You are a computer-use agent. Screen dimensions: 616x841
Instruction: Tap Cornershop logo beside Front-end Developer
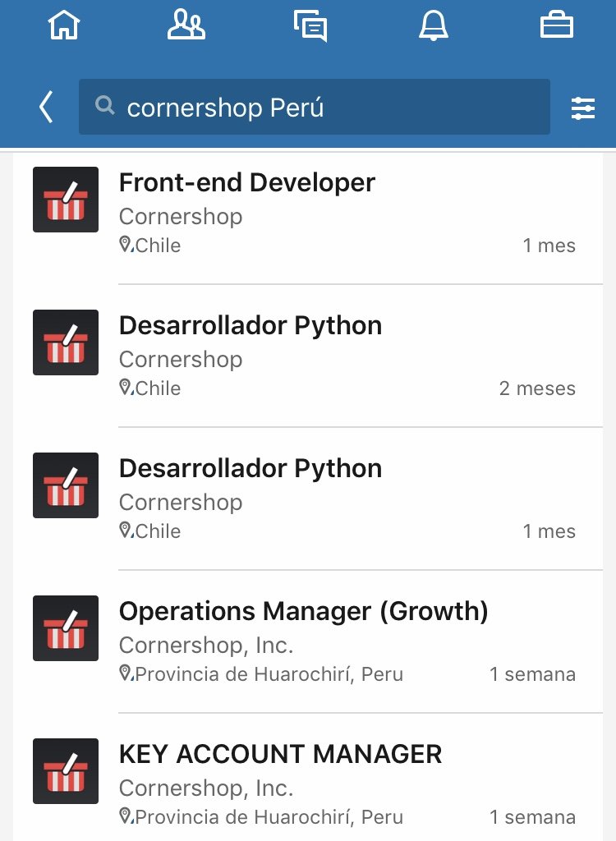coord(66,200)
